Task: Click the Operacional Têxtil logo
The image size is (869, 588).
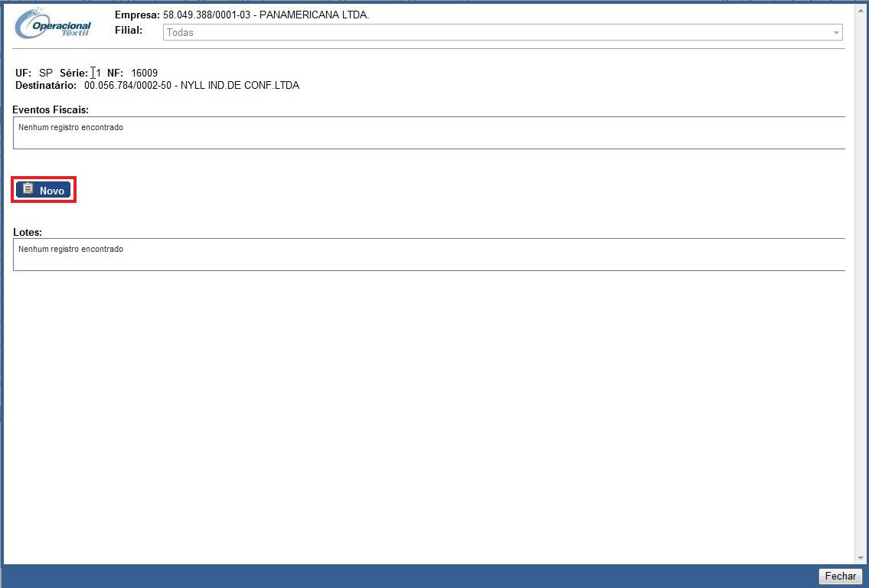Action: click(53, 25)
